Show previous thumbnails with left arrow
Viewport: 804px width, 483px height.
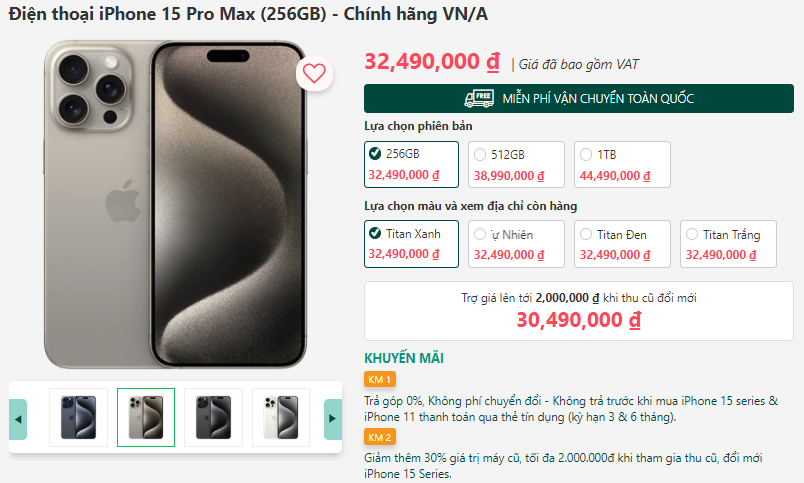[18, 419]
